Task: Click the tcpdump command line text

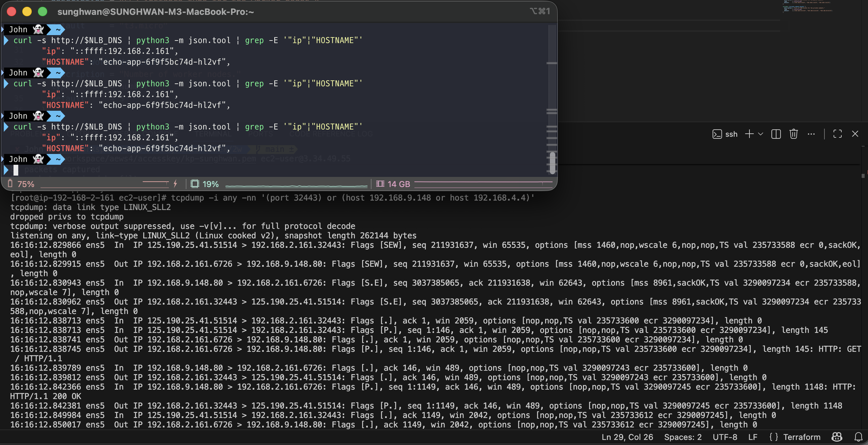Action: pyautogui.click(x=353, y=198)
